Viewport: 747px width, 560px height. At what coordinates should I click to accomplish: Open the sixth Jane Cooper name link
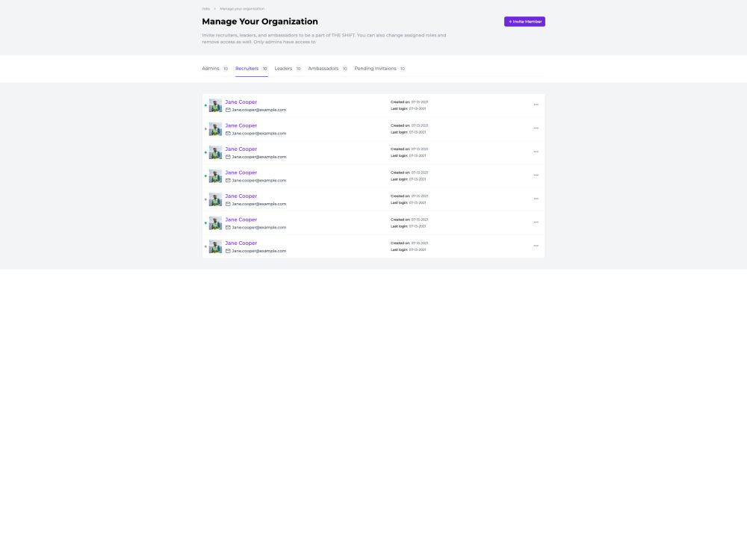[241, 220]
